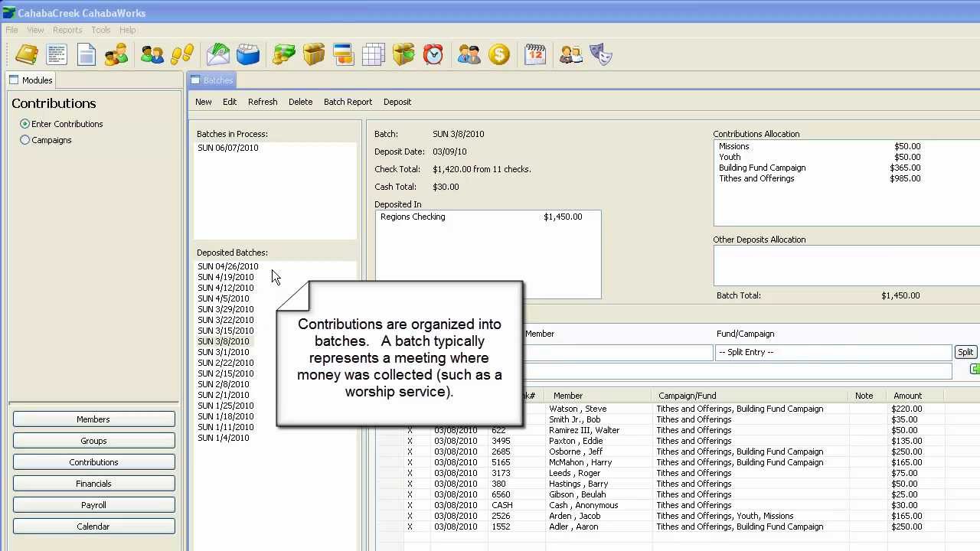Click Delete in the batch toolbar
Screen dimensions: 980x551
[301, 102]
